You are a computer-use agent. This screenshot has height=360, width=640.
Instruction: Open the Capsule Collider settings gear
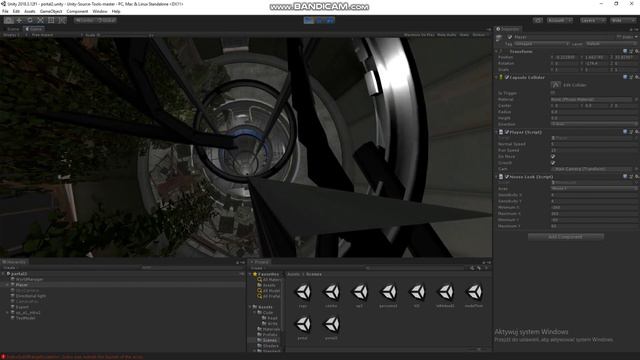pyautogui.click(x=636, y=77)
